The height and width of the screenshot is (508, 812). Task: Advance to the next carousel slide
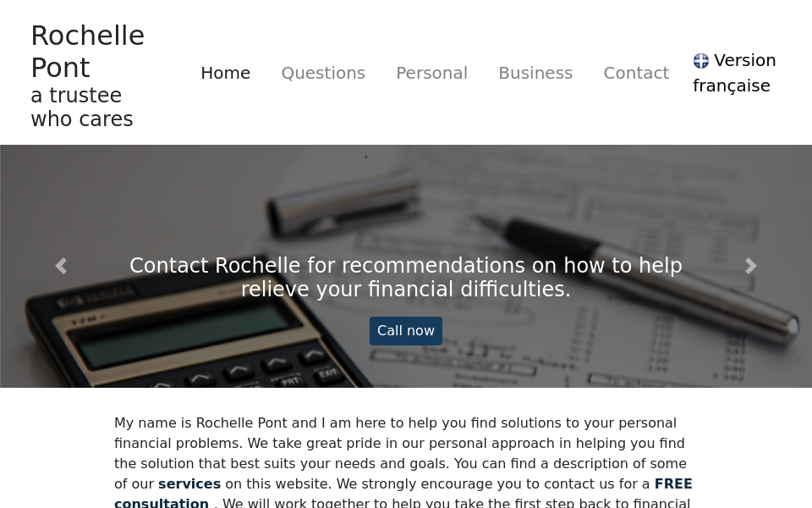(x=750, y=266)
